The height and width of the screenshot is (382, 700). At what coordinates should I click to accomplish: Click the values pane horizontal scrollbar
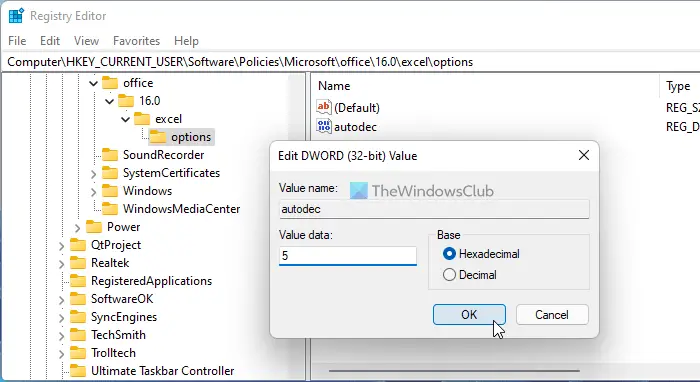pos(454,371)
